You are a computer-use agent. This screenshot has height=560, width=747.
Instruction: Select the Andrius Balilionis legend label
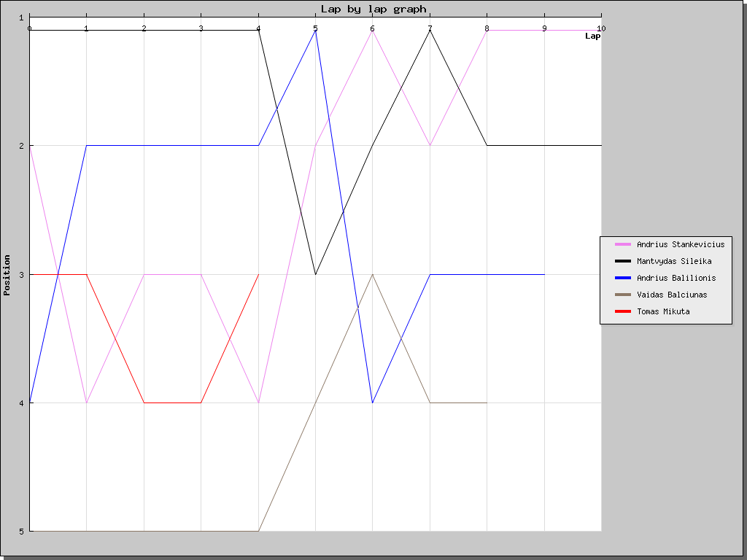[x=676, y=278]
